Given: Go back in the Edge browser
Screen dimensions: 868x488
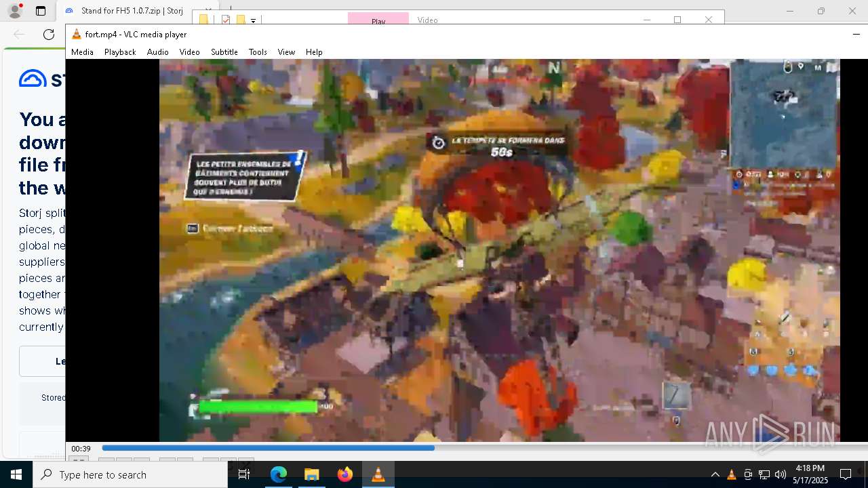Looking at the screenshot, I should (x=19, y=35).
